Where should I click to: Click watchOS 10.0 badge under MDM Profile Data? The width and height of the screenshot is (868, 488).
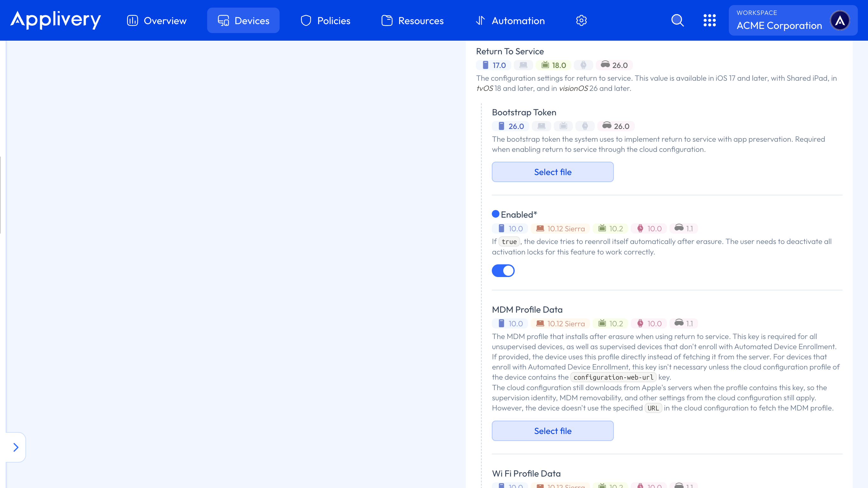click(x=649, y=323)
